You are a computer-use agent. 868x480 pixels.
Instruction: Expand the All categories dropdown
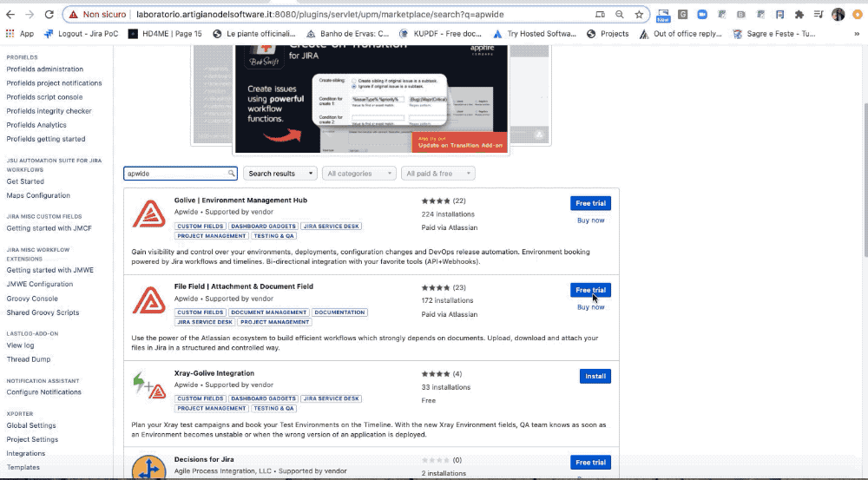point(359,174)
